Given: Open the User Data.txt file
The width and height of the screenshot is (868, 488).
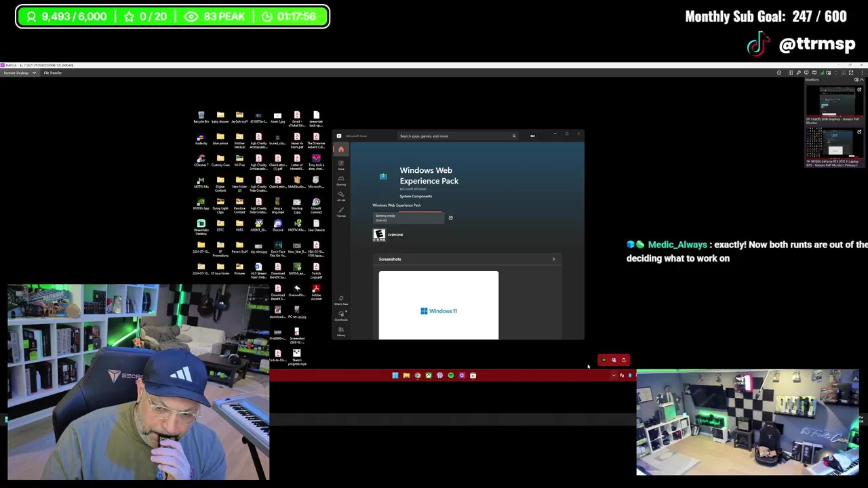Looking at the screenshot, I should 316,226.
